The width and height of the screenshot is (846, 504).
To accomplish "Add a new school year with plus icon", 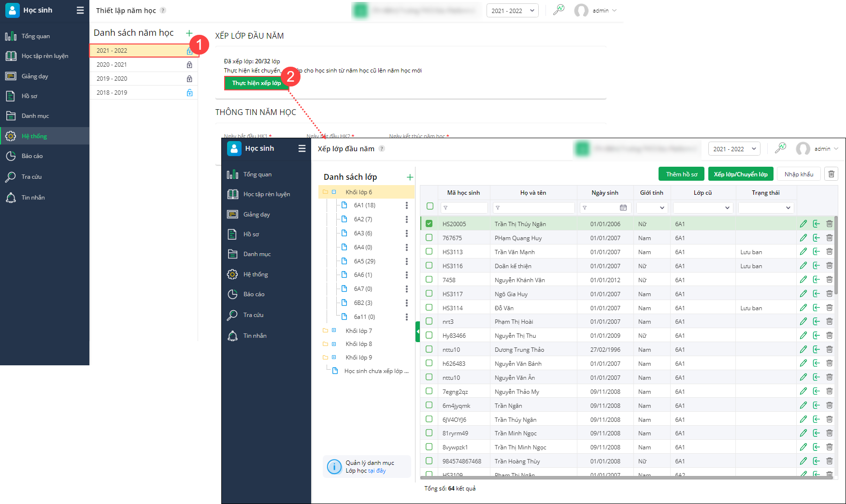I will 189,33.
